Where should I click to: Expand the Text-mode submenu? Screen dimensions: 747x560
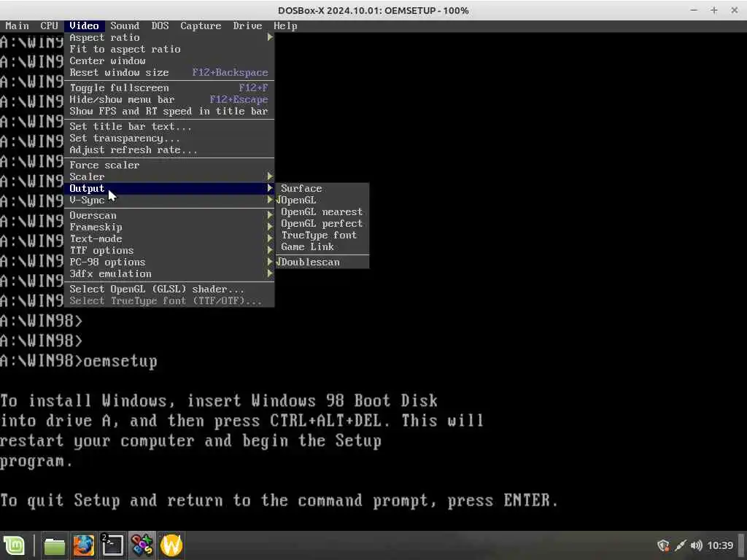click(169, 238)
